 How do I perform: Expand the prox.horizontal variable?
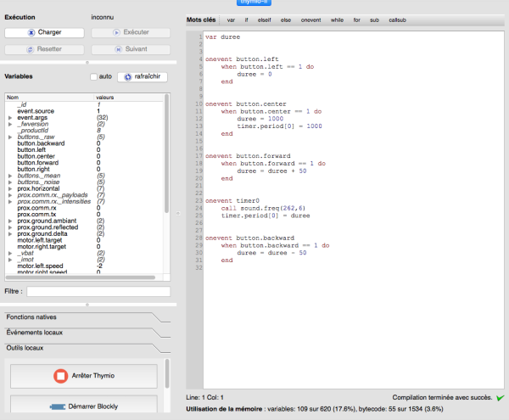tap(10, 189)
